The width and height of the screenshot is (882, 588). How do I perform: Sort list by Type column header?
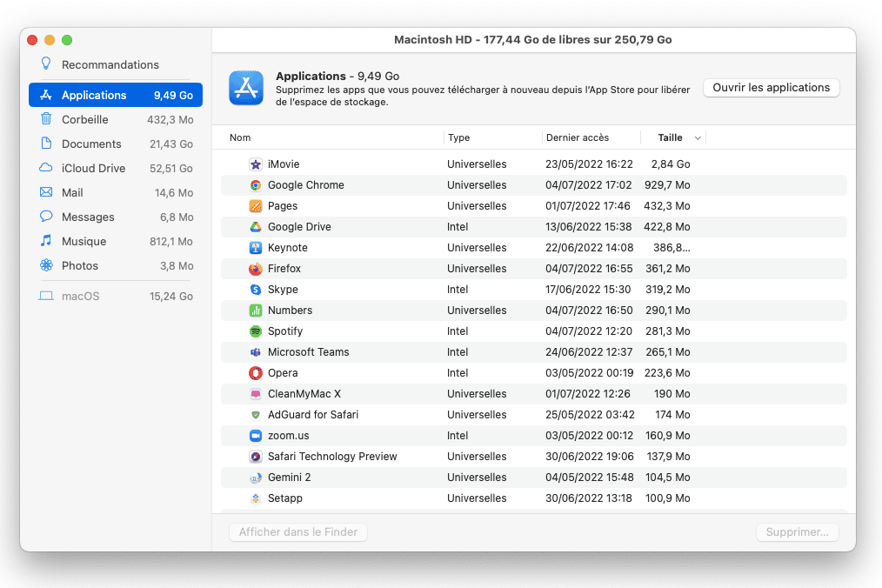point(459,137)
